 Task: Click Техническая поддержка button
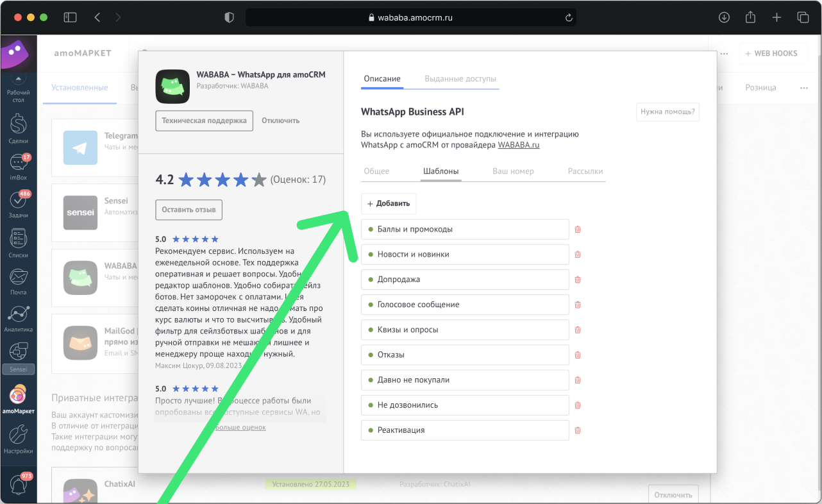click(x=204, y=121)
